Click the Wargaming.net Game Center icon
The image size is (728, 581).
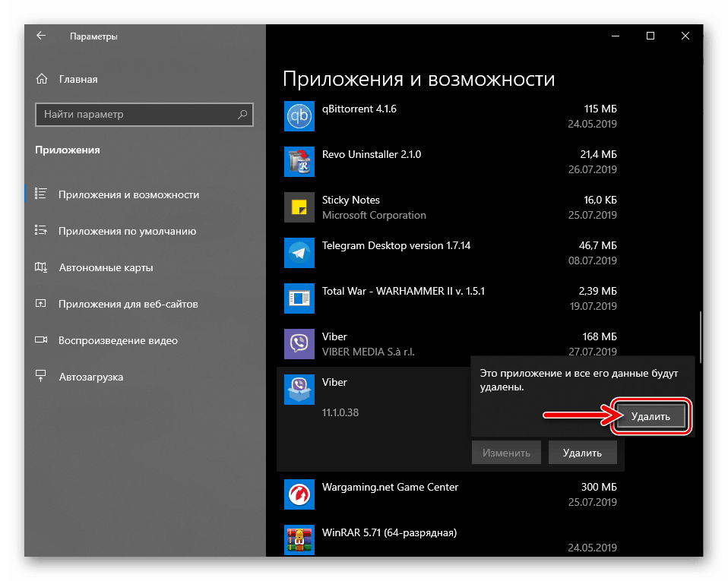[299, 494]
